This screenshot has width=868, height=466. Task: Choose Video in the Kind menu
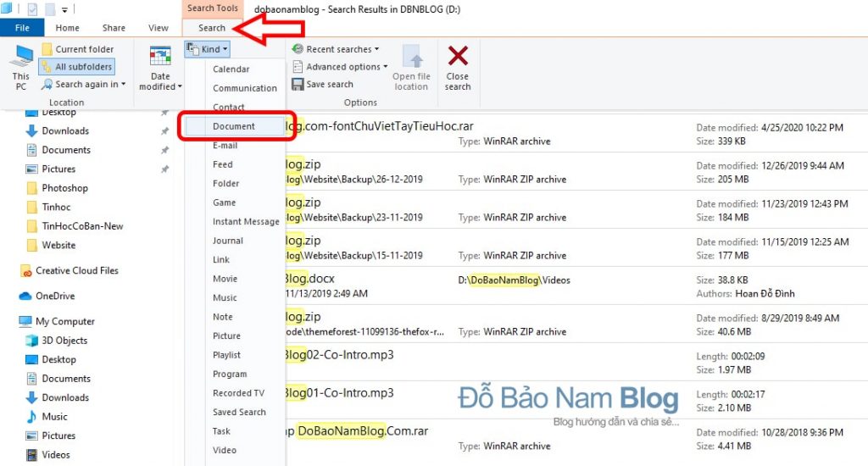236,451
